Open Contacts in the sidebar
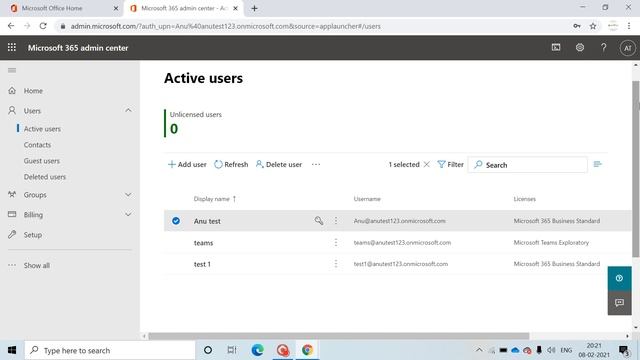Screen dimensions: 640x360 pos(37,144)
